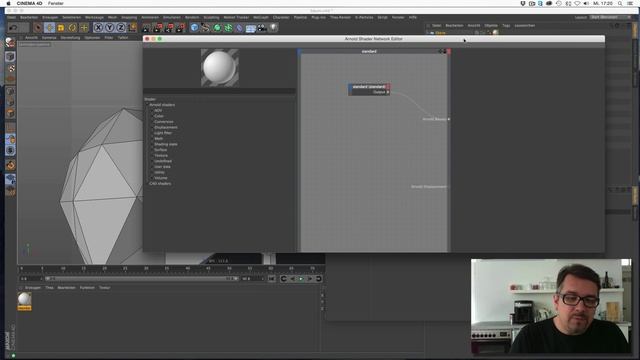Add a light object from toolbar

(273, 28)
